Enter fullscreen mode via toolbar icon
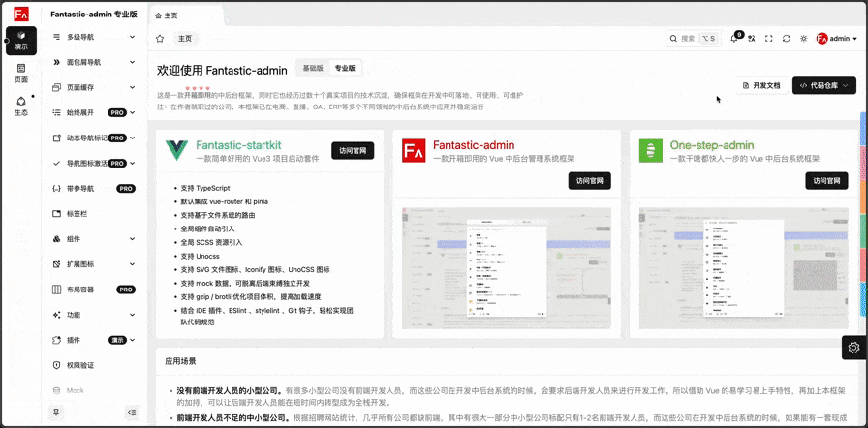Image resolution: width=868 pixels, height=428 pixels. point(769,39)
